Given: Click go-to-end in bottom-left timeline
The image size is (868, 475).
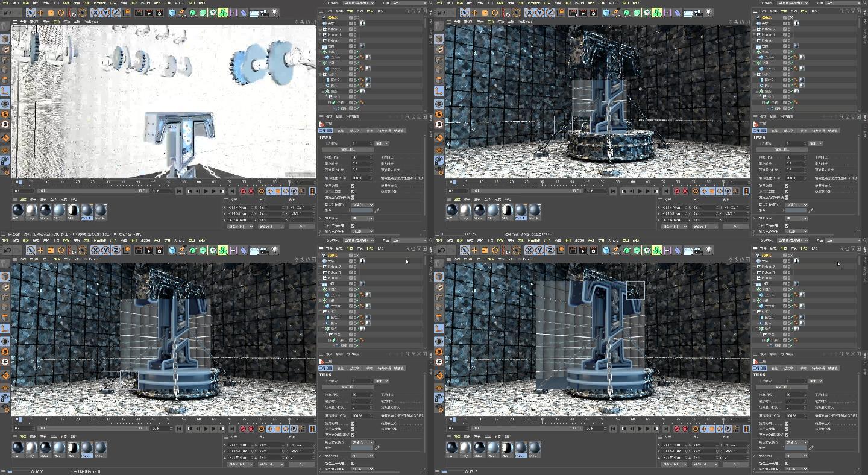Looking at the screenshot, I should pyautogui.click(x=232, y=429).
